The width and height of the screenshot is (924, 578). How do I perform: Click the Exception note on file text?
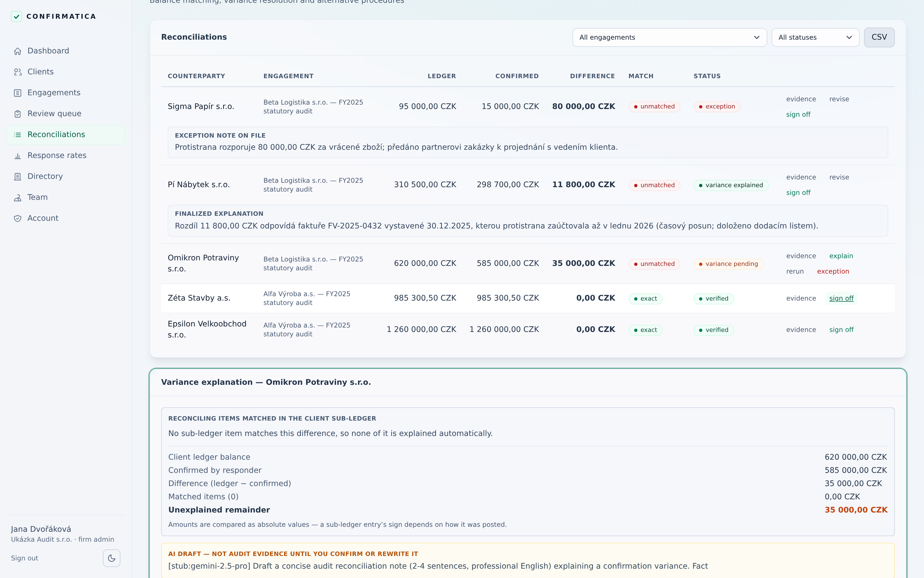[396, 148]
